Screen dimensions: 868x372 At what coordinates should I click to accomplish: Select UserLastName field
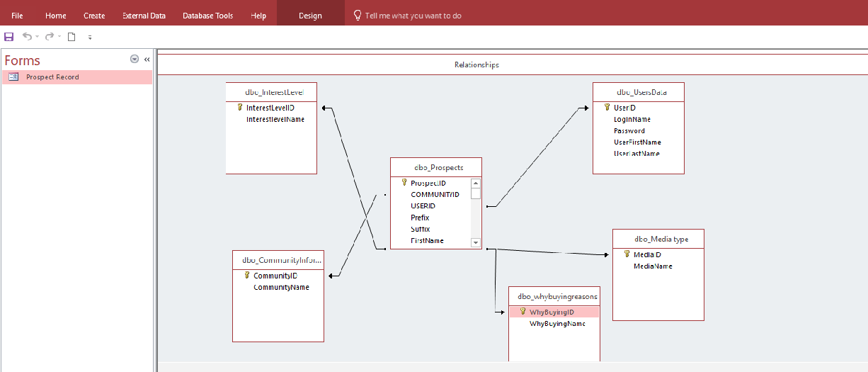[636, 153]
